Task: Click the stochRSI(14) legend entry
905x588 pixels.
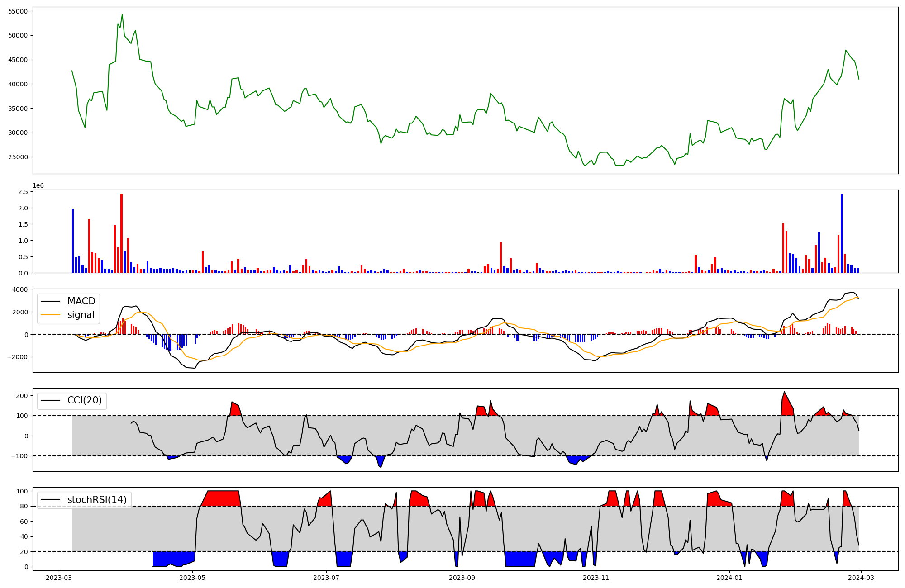Action: point(97,500)
